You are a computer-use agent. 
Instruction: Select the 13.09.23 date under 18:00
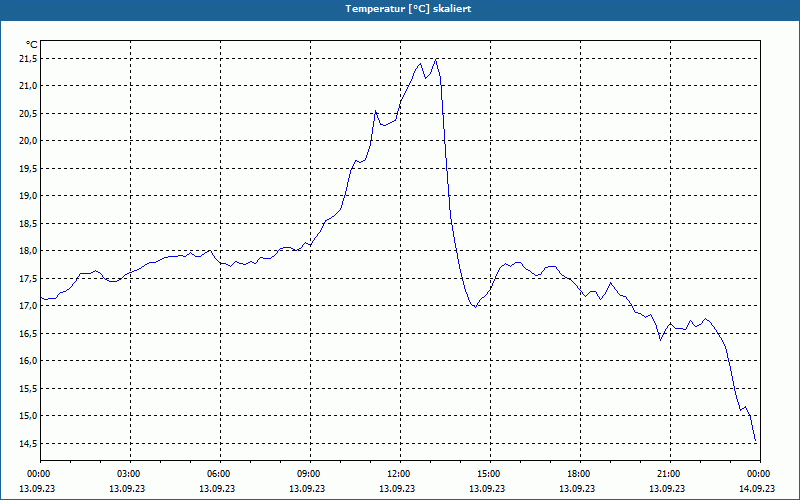[x=577, y=488]
